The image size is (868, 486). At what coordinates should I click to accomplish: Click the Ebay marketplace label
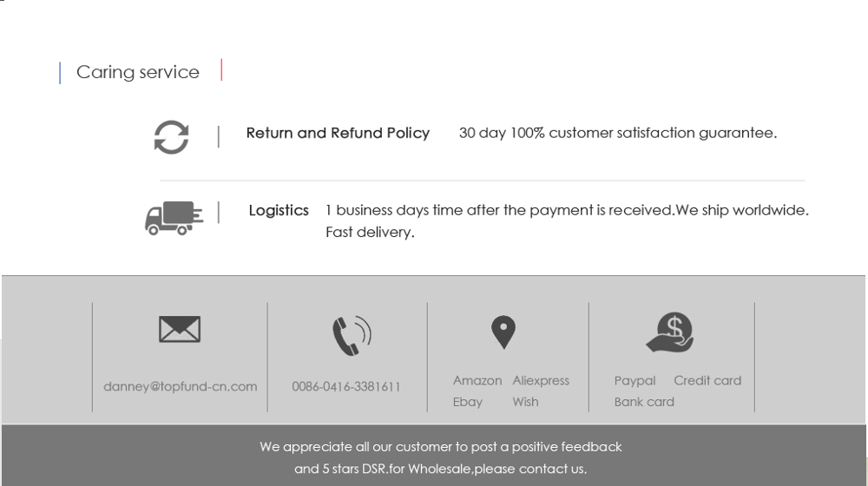[468, 402]
